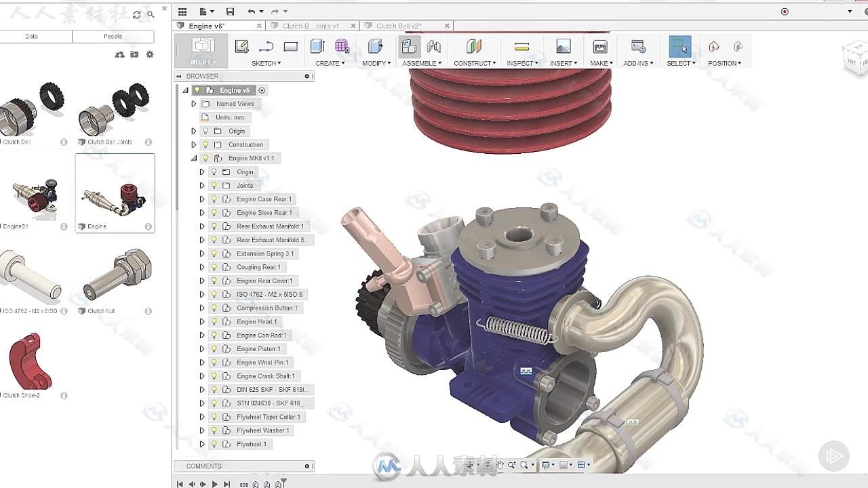Open the File menu icon
The width and height of the screenshot is (868, 488).
[x=205, y=12]
